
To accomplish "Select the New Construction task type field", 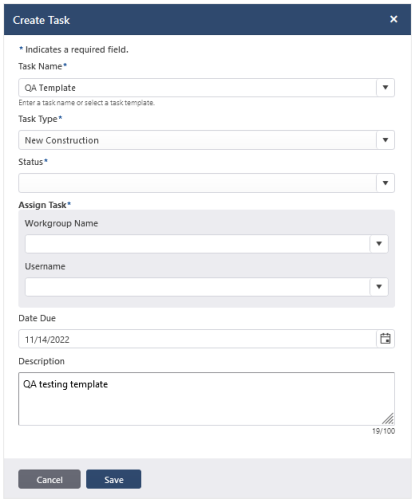I will click(x=197, y=140).
